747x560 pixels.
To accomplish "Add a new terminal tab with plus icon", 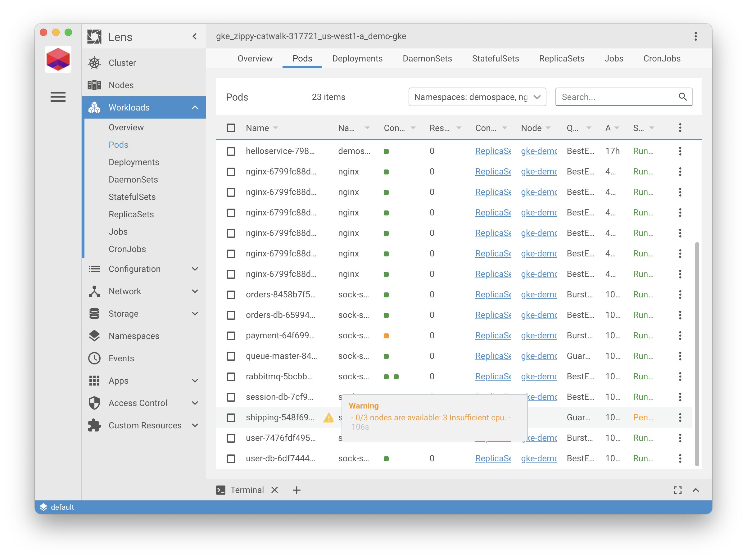I will [297, 490].
